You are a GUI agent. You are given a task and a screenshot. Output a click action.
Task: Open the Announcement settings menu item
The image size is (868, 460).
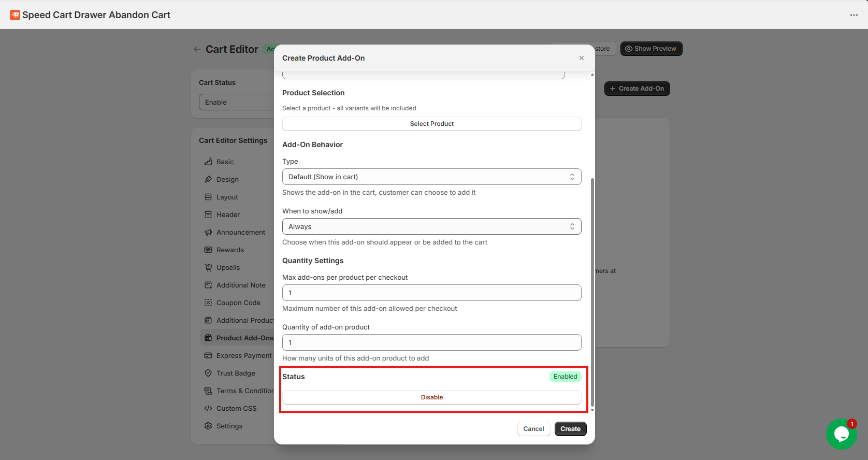point(240,232)
